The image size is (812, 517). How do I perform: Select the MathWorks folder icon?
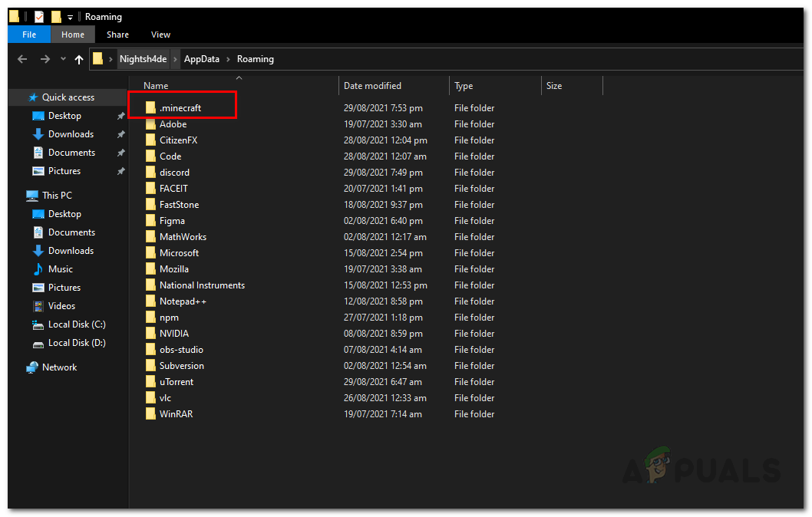150,236
